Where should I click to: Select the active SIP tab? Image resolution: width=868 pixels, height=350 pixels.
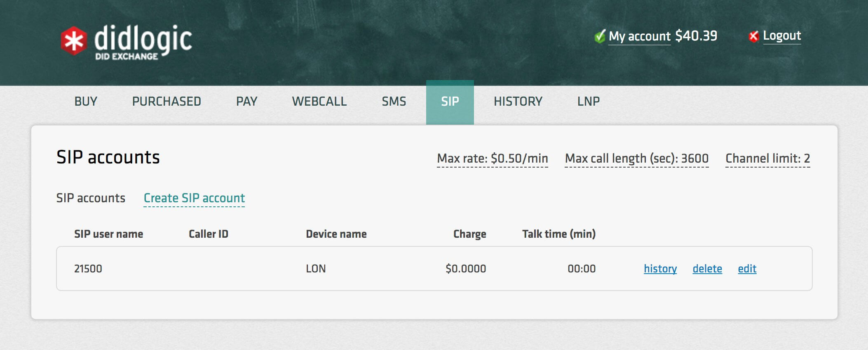tap(450, 102)
